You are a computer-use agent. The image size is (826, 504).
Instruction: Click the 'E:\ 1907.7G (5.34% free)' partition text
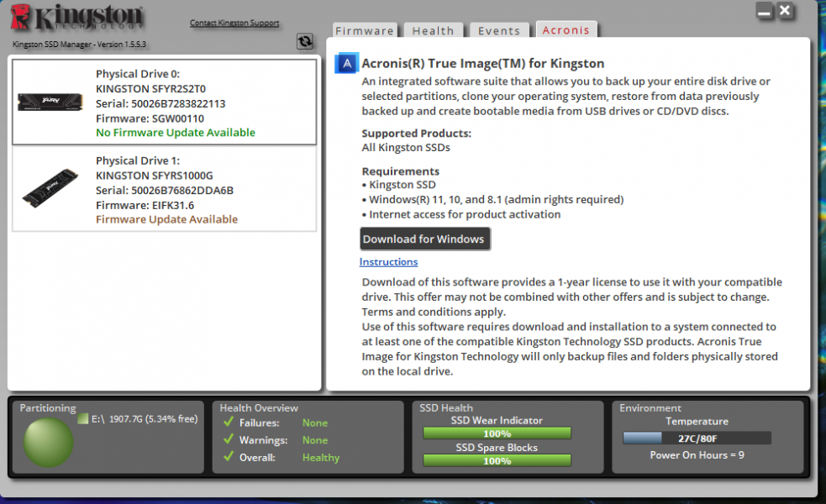pyautogui.click(x=145, y=419)
